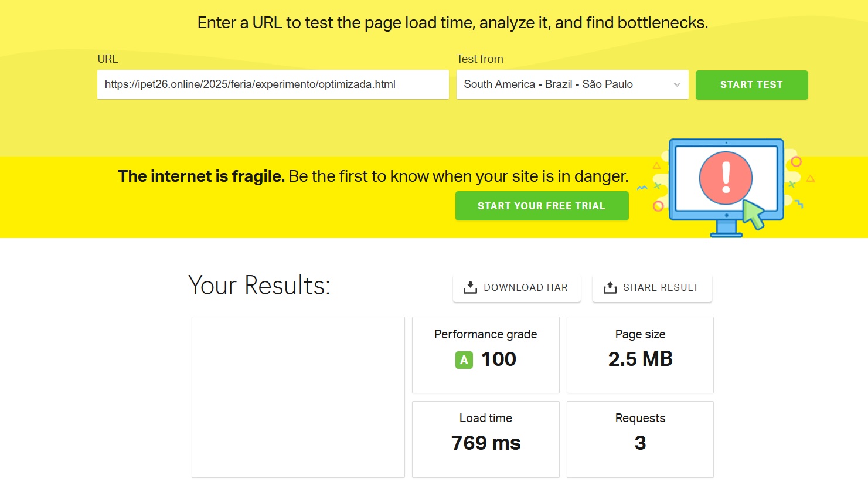Select the Performance grade score 100

(499, 359)
